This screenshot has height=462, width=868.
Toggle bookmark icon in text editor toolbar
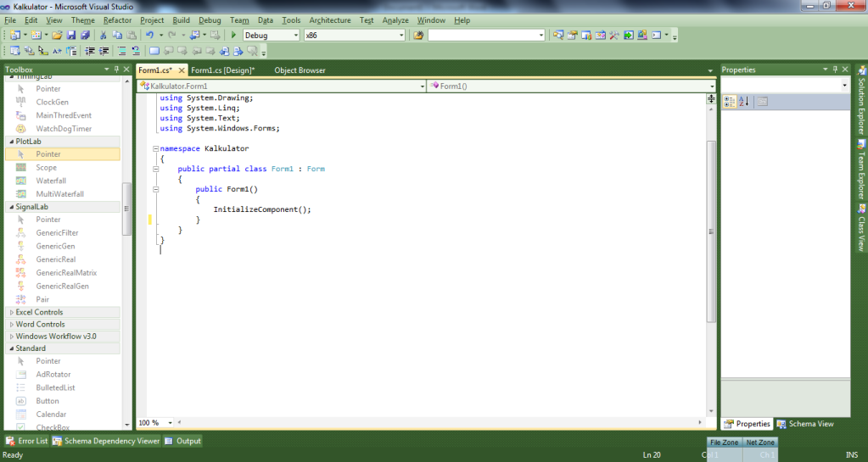point(154,51)
